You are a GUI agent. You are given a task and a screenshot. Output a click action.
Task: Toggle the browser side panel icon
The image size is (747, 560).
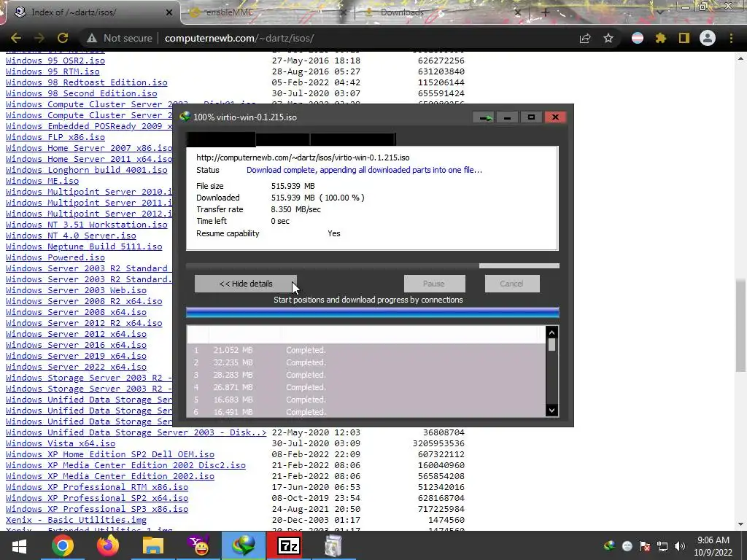pos(684,38)
